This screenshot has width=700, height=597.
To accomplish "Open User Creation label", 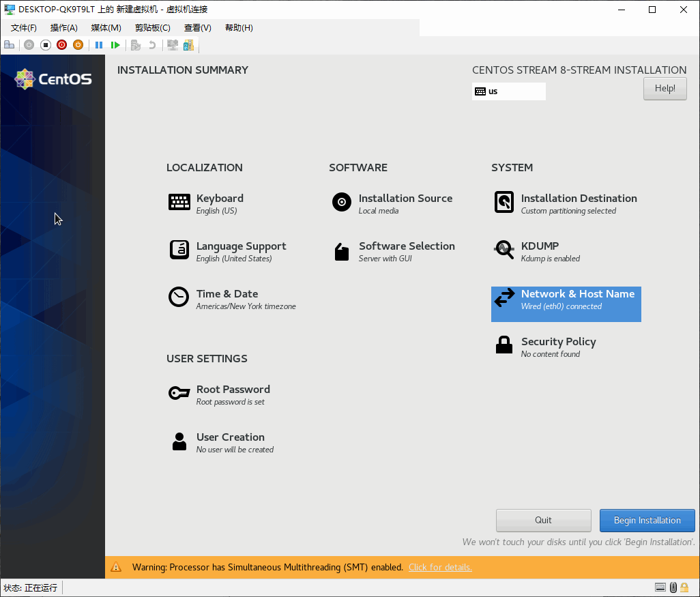I will pyautogui.click(x=231, y=437).
